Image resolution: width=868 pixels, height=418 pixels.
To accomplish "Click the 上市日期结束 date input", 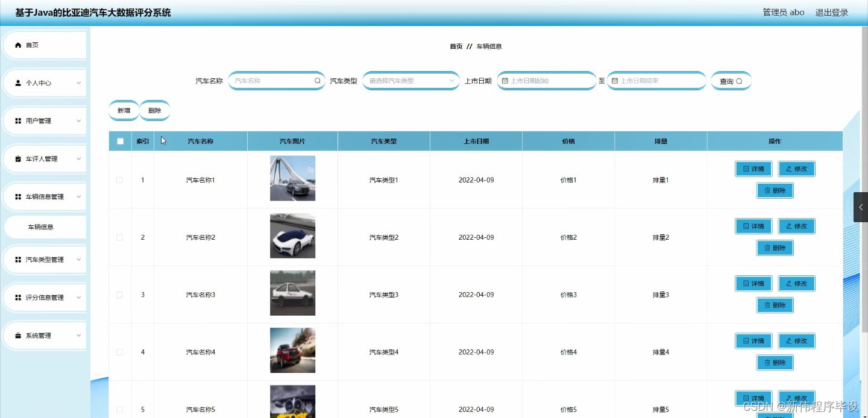I will click(656, 81).
